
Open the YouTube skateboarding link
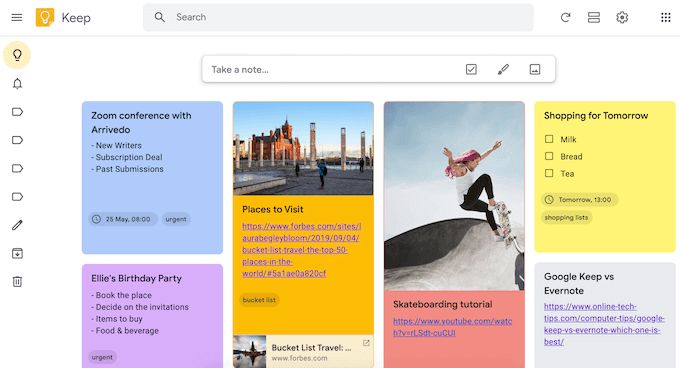pos(452,327)
